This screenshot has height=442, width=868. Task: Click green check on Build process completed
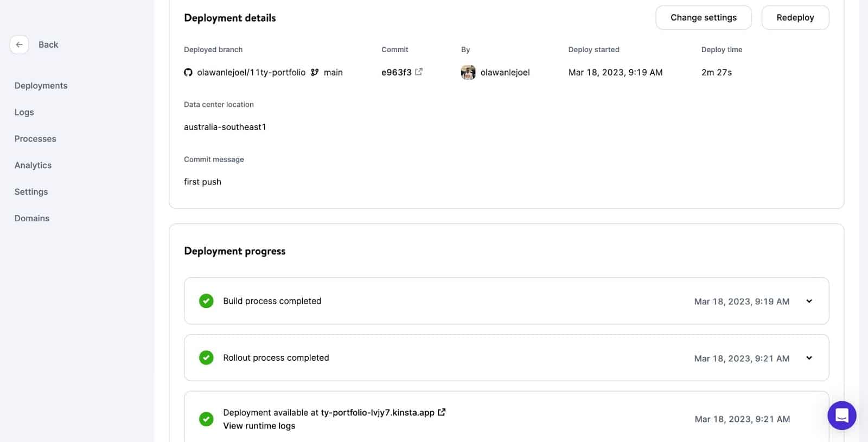[206, 301]
